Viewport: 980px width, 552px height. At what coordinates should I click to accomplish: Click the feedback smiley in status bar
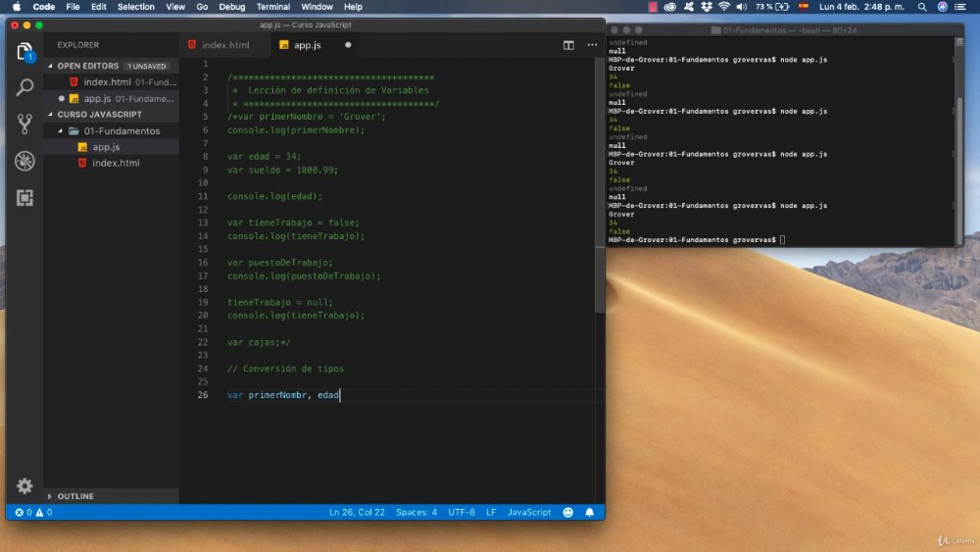point(567,512)
